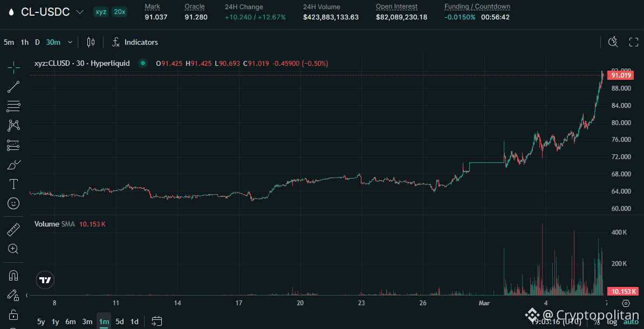Screen dimensions: 644x329
Task: Select the trend line drawing tool
Action: click(x=13, y=87)
